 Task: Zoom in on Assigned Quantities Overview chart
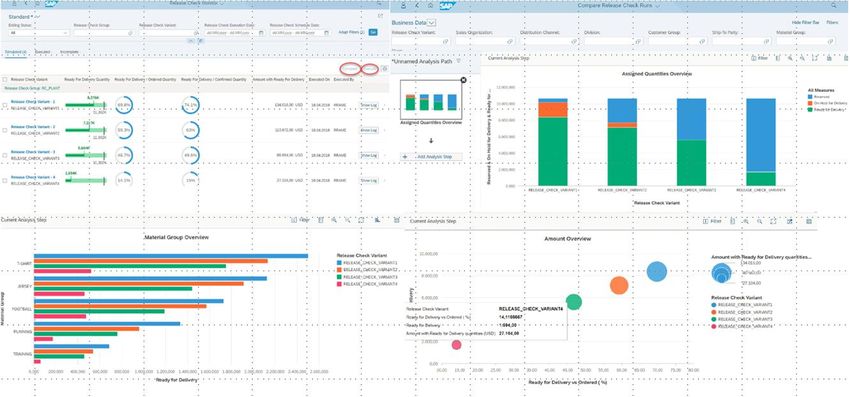point(790,57)
